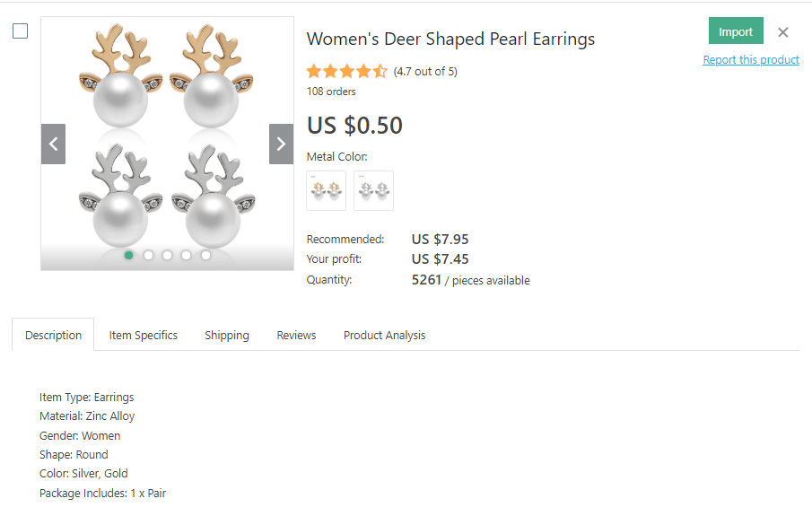The image size is (812, 516).
Task: Jump to second image carousel dot
Action: [148, 255]
